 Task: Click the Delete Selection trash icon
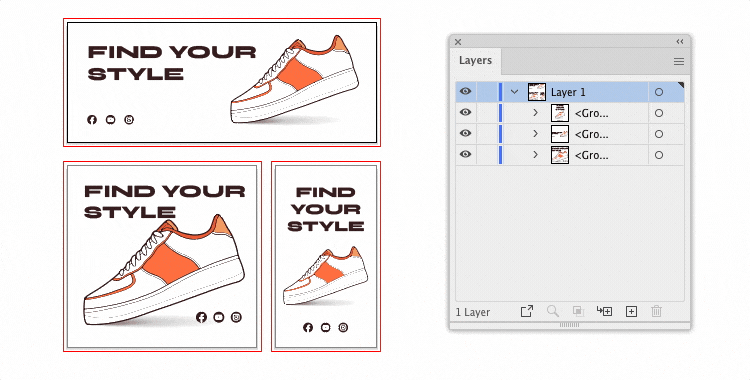pyautogui.click(x=656, y=312)
